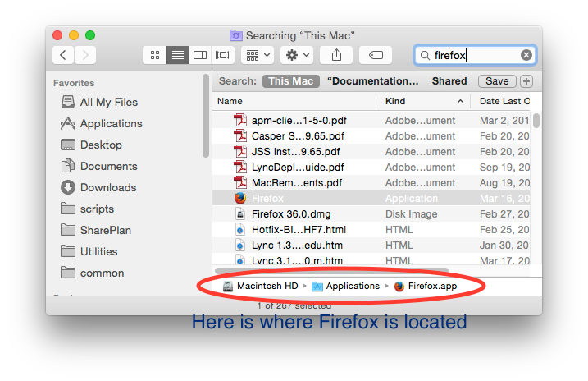The height and width of the screenshot is (381, 588).
Task: Select JSS Inst...9.65.pdf file
Action: pos(371,152)
